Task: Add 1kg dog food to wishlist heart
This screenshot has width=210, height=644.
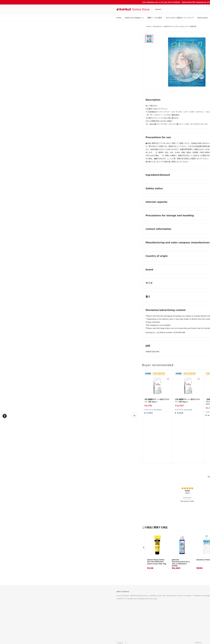Action: pyautogui.click(x=168, y=379)
